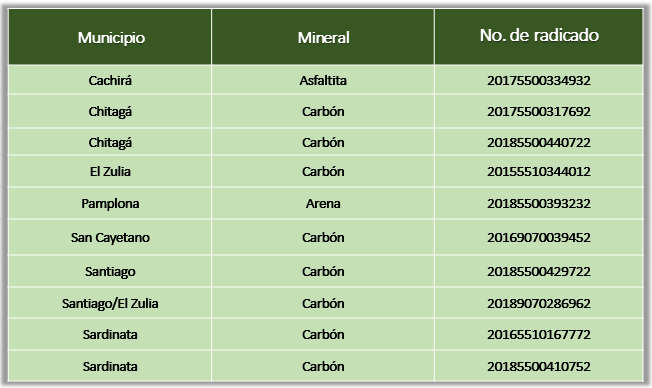
Task: Click the Santiago/El Zulia municipality cell
Action: click(x=110, y=304)
